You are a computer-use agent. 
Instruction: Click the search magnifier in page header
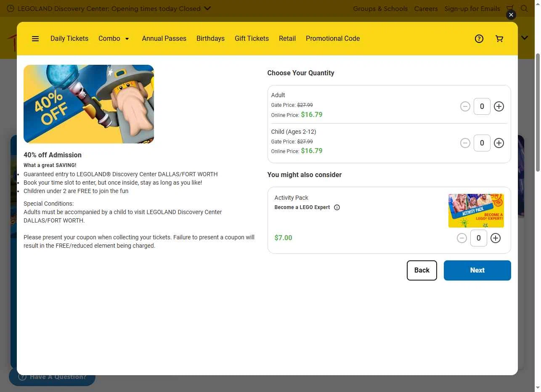pyautogui.click(x=524, y=8)
